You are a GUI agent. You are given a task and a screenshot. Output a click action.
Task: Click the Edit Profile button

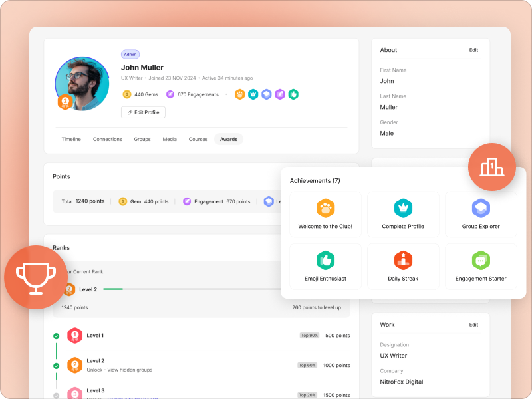143,112
